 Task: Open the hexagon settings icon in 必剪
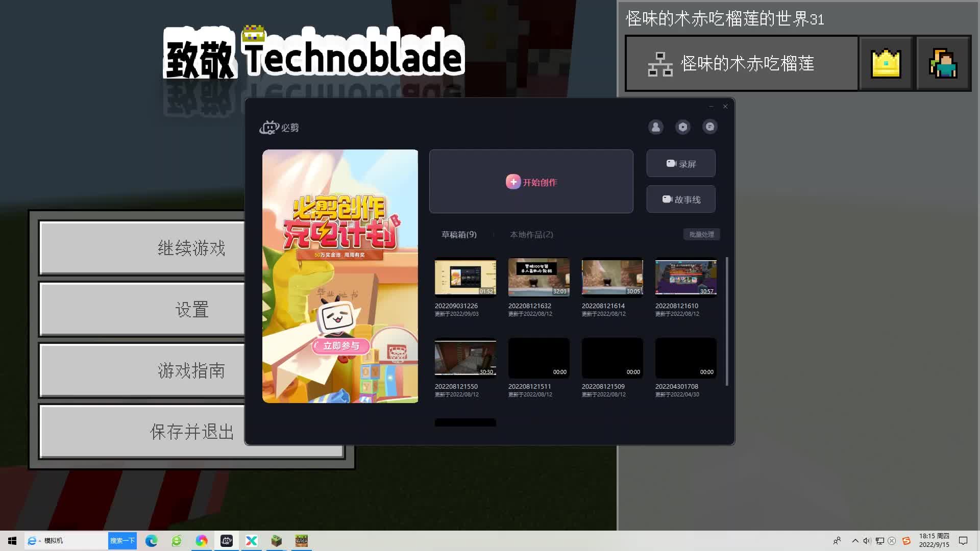coord(682,127)
